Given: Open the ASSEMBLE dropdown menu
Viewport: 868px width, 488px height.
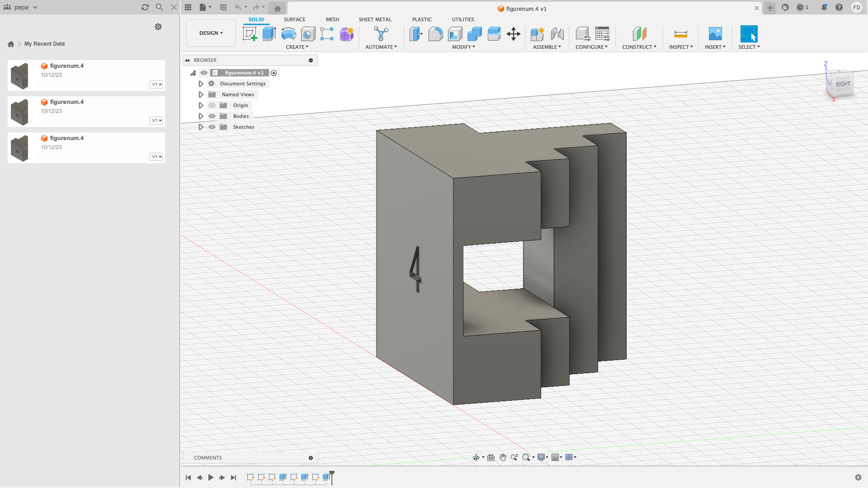Looking at the screenshot, I should (x=547, y=47).
